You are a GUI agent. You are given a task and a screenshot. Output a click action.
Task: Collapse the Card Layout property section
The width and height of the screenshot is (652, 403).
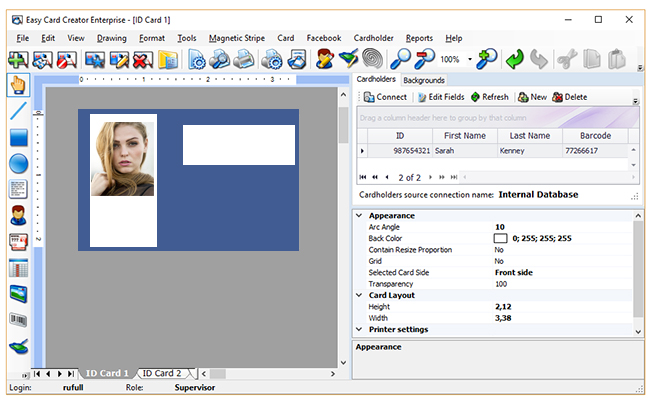pos(359,295)
